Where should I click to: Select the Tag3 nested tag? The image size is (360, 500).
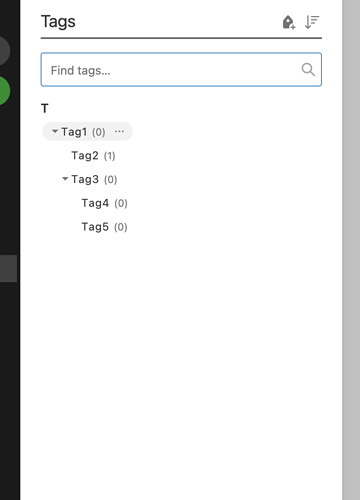pyautogui.click(x=85, y=179)
